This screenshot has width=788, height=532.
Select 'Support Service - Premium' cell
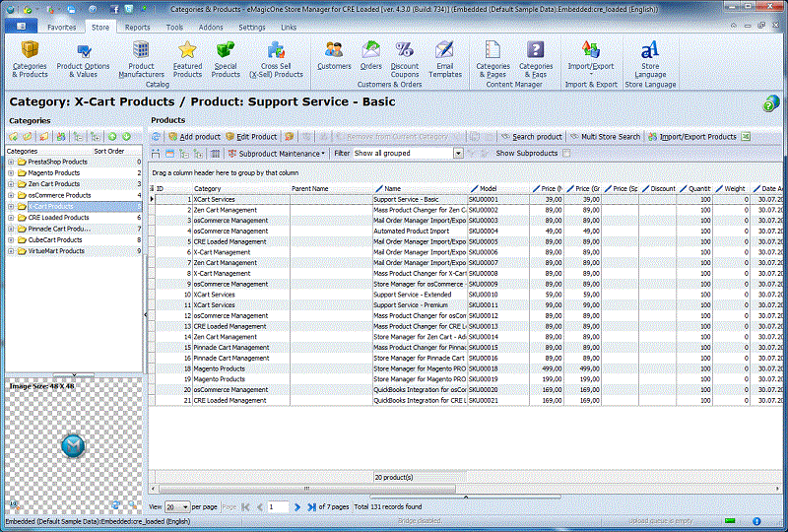click(x=421, y=305)
